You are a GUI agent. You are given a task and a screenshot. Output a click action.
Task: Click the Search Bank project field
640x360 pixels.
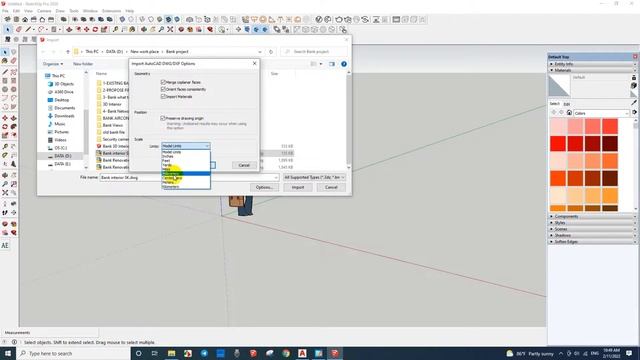[x=314, y=52]
